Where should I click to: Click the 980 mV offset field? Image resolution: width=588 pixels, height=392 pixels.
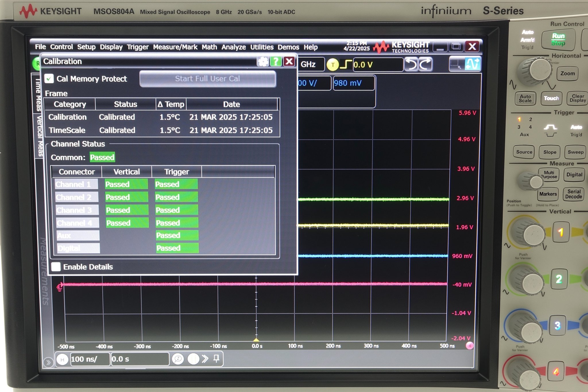[x=354, y=83]
